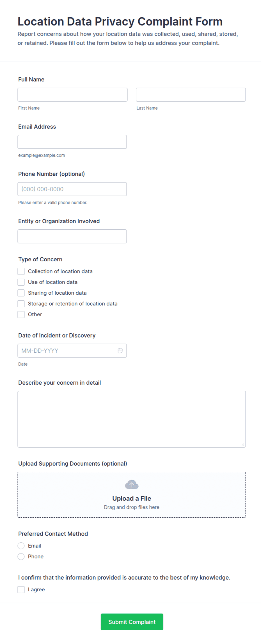The image size is (261, 644).
Task: Select Sharing of location data checkbox
Action: pyautogui.click(x=21, y=293)
